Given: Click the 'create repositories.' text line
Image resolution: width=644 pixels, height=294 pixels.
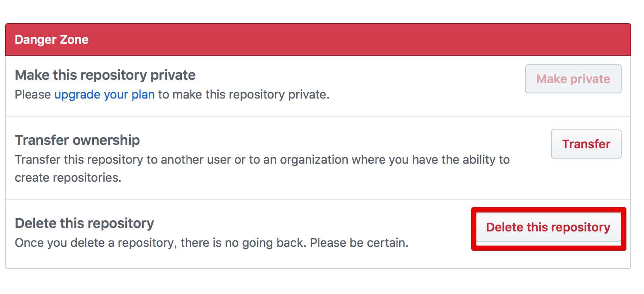Looking at the screenshot, I should pyautogui.click(x=68, y=177).
